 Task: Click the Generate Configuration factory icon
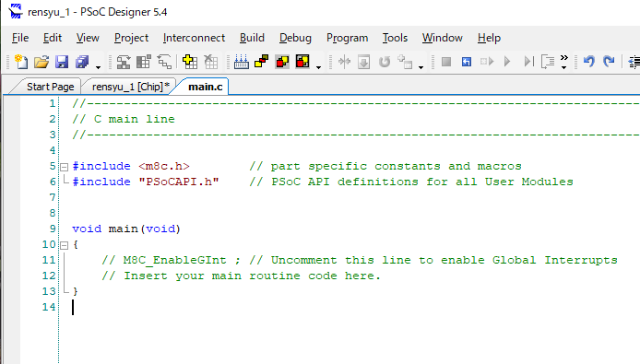coord(242,62)
